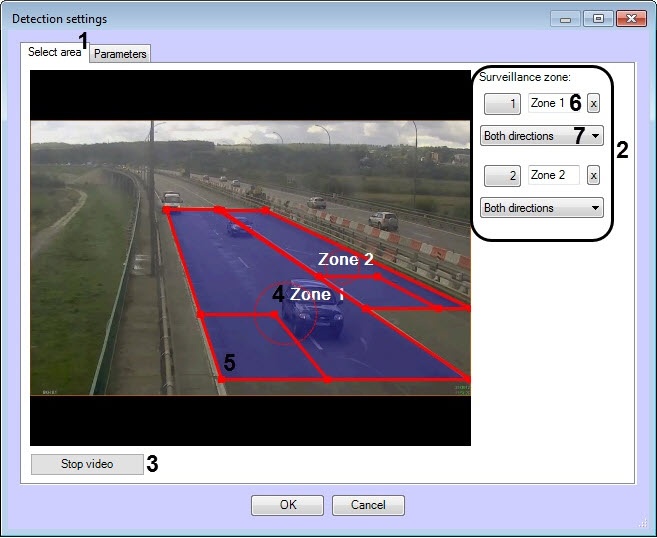Image resolution: width=657 pixels, height=538 pixels.
Task: Confirm settings with OK
Action: (x=287, y=505)
